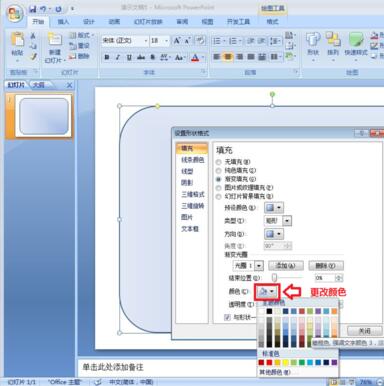The height and width of the screenshot is (386, 384).
Task: Toggle Underline formatting in the ribbon
Action: coord(129,57)
